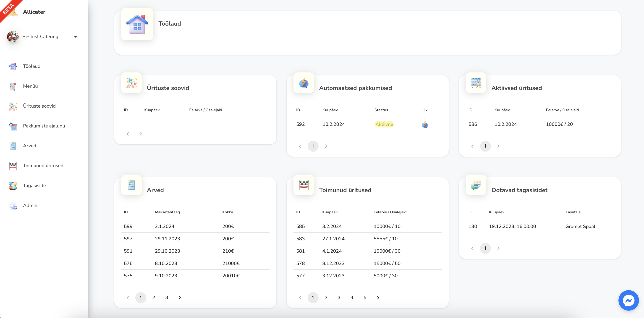Click the Liik icon in offer 592 row
The width and height of the screenshot is (644, 318).
(x=425, y=125)
